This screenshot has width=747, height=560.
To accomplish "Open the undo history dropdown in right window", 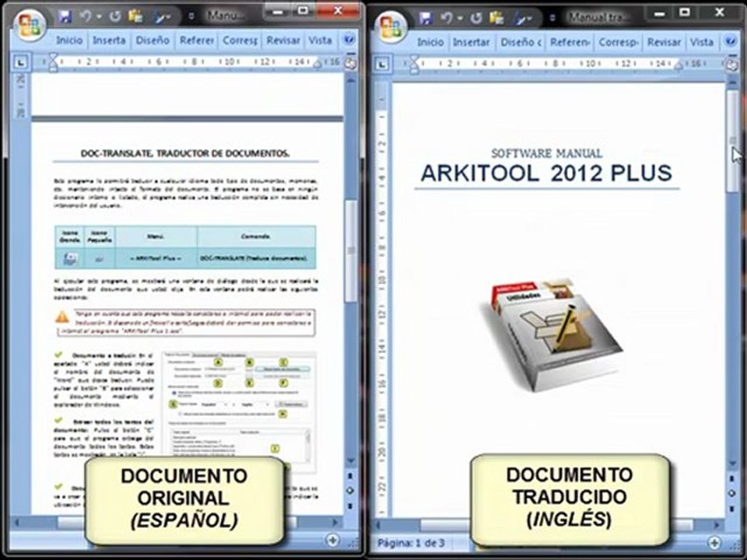I will [460, 19].
